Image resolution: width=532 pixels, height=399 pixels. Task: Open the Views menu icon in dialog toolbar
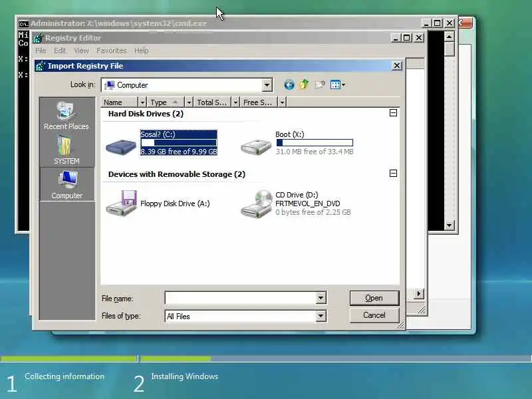tap(337, 85)
